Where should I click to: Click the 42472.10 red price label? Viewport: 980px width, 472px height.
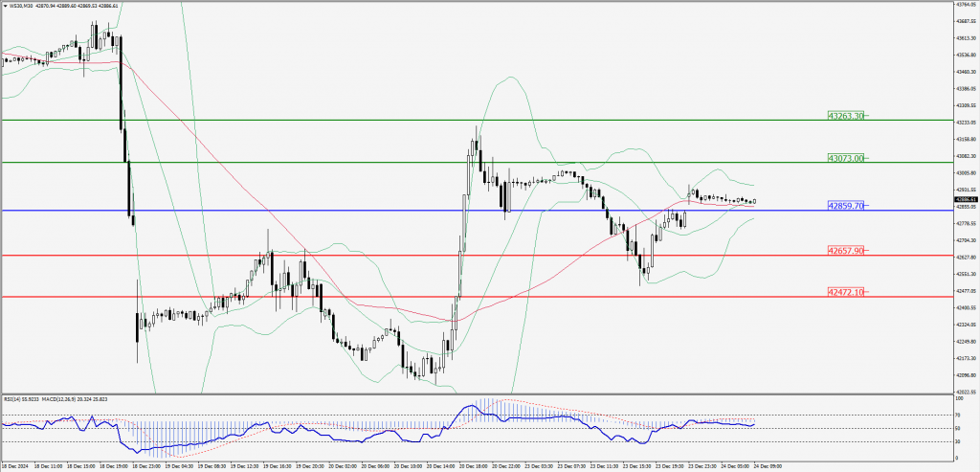[845, 291]
